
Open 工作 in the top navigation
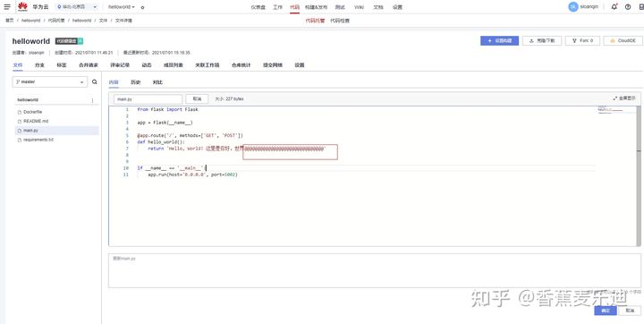point(277,7)
